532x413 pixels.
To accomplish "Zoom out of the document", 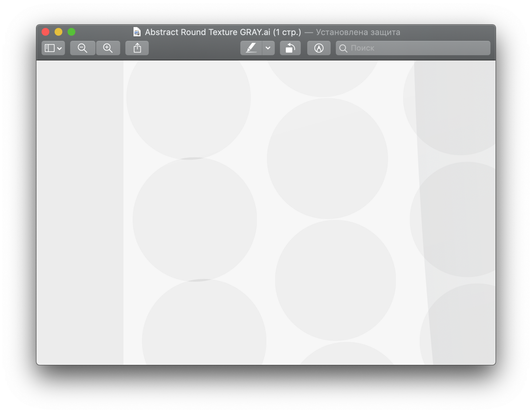I will coord(83,48).
